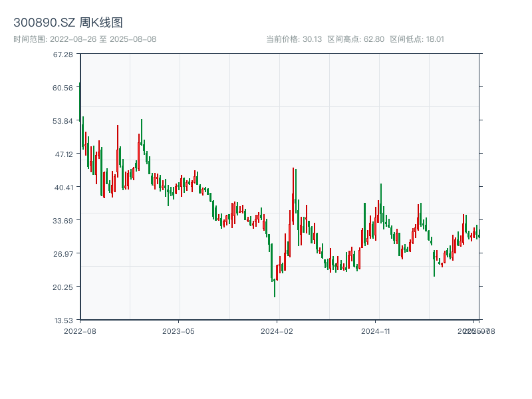Click the 时间范围 date range text

point(84,39)
